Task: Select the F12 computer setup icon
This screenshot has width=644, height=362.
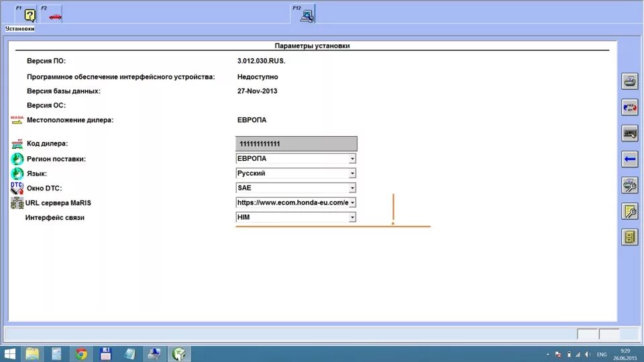Action: (307, 15)
